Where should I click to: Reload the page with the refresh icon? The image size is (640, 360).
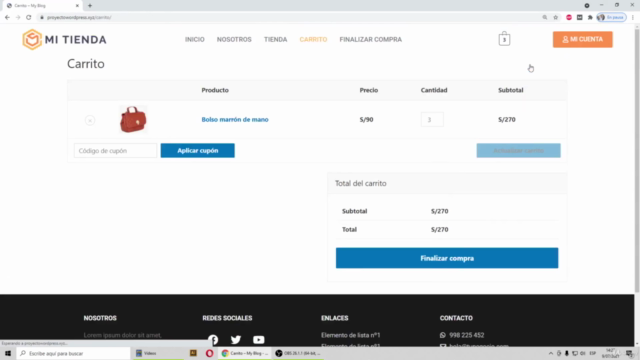click(29, 17)
